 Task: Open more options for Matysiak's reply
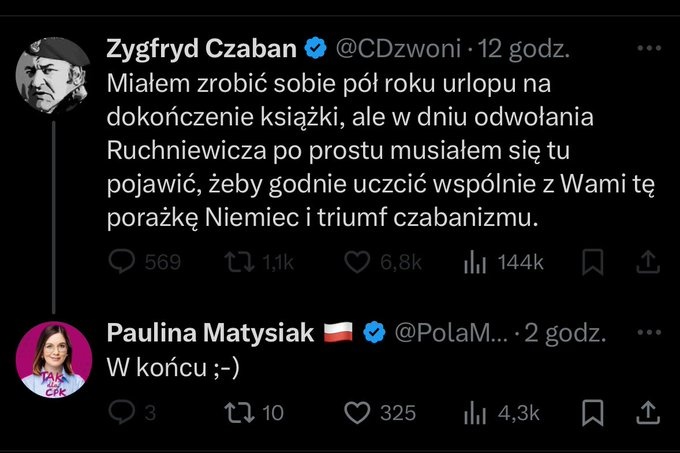tap(648, 331)
